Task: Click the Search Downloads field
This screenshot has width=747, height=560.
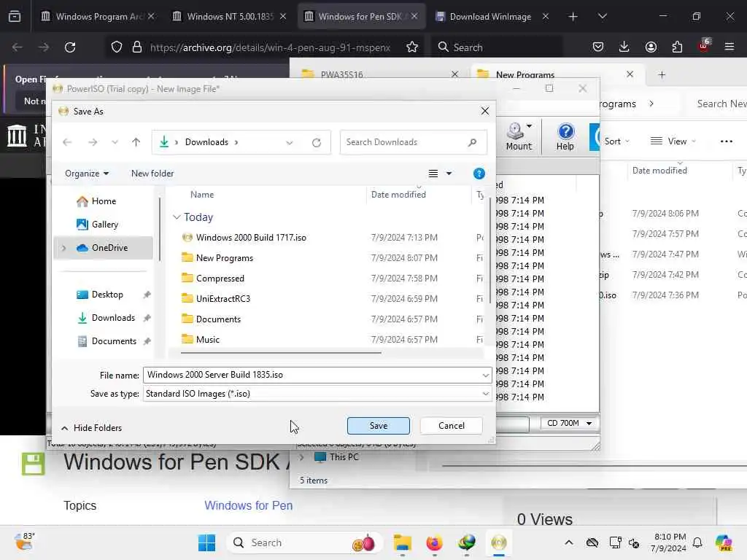Action: 413,142
